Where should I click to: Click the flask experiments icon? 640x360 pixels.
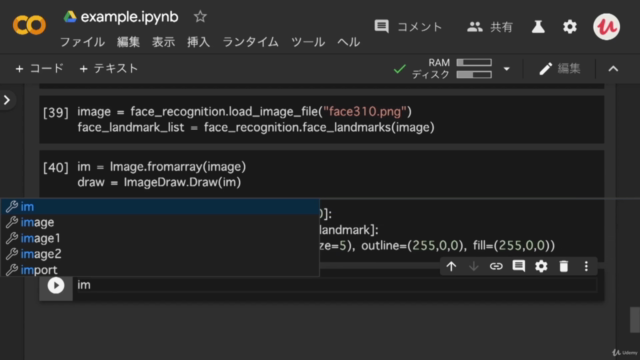pyautogui.click(x=538, y=27)
